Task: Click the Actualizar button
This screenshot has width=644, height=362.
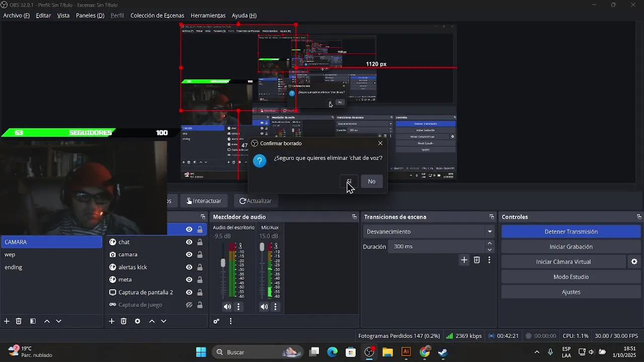Action: click(x=256, y=201)
